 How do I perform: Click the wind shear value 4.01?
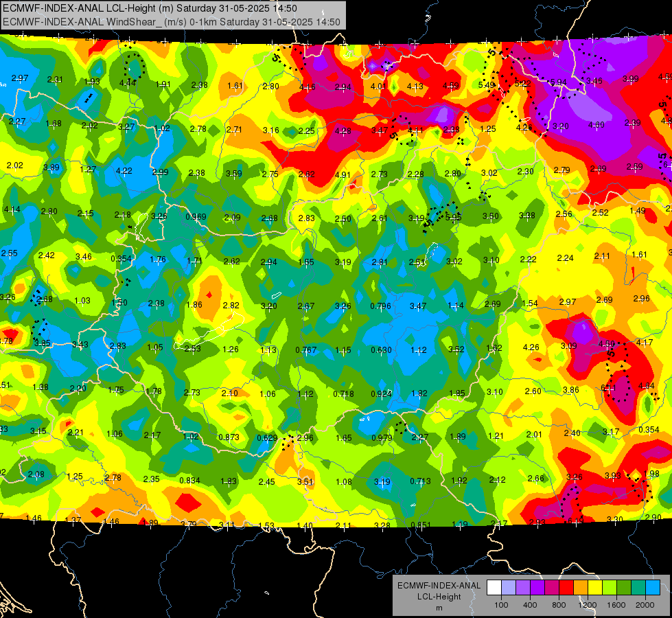click(x=378, y=87)
